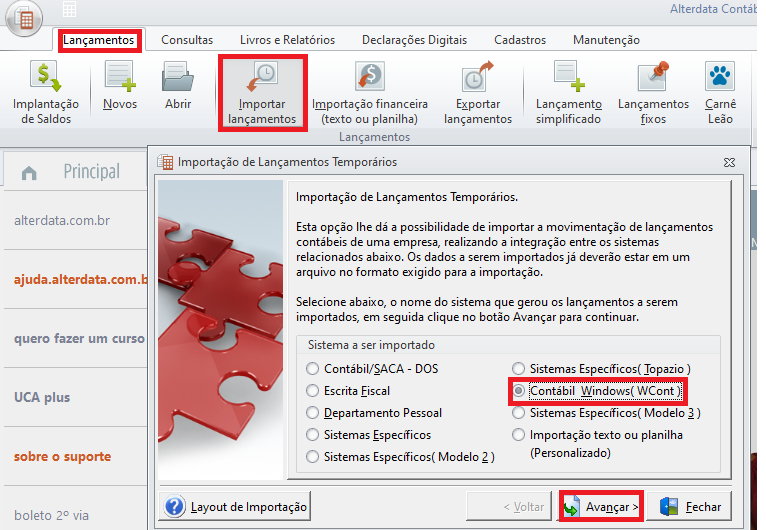Click the home icon beside Principal

coord(29,173)
